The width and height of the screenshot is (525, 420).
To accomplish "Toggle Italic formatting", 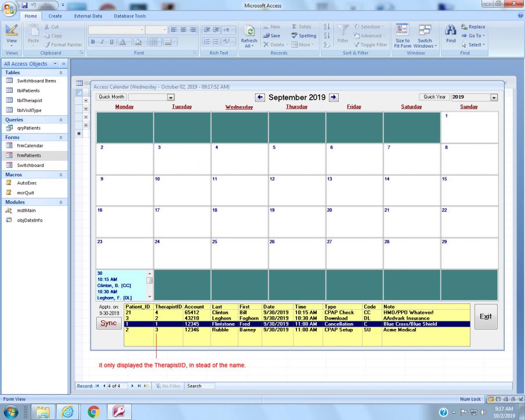I will [x=102, y=42].
